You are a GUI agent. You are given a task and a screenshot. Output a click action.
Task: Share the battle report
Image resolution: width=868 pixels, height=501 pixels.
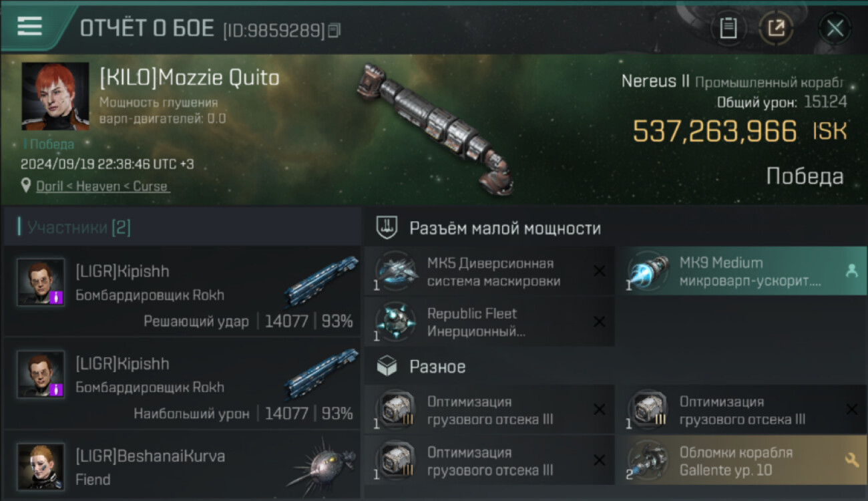(776, 28)
